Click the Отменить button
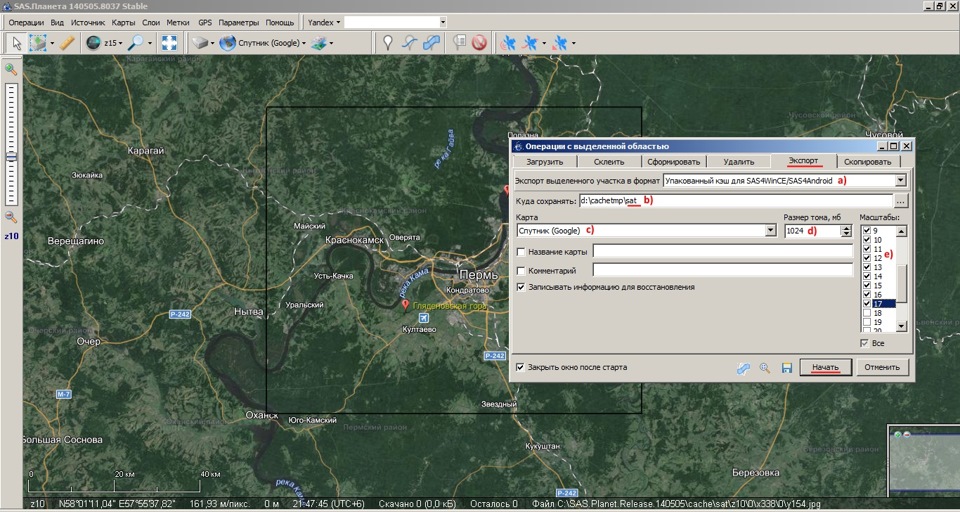Viewport: 960px width, 512px height. tap(882, 367)
